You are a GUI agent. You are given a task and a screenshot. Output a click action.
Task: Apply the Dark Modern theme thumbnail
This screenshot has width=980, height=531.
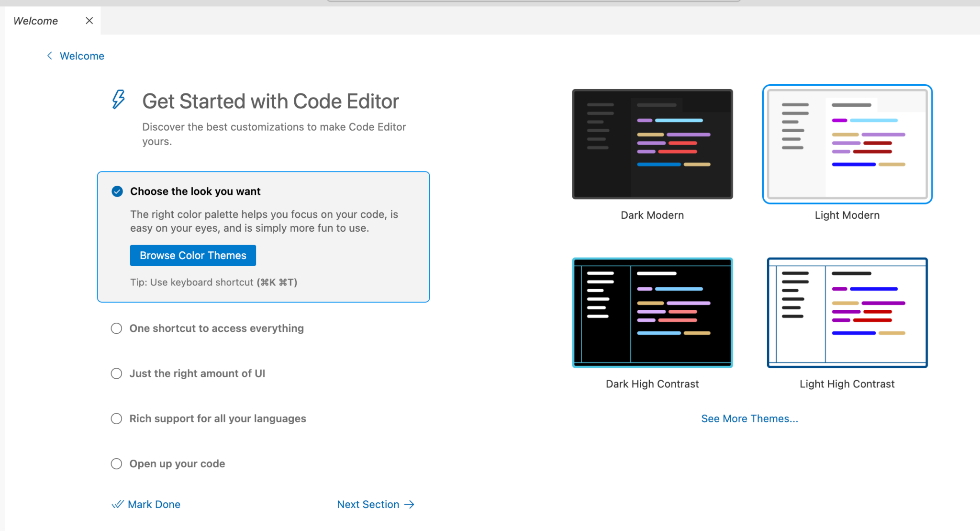(652, 144)
